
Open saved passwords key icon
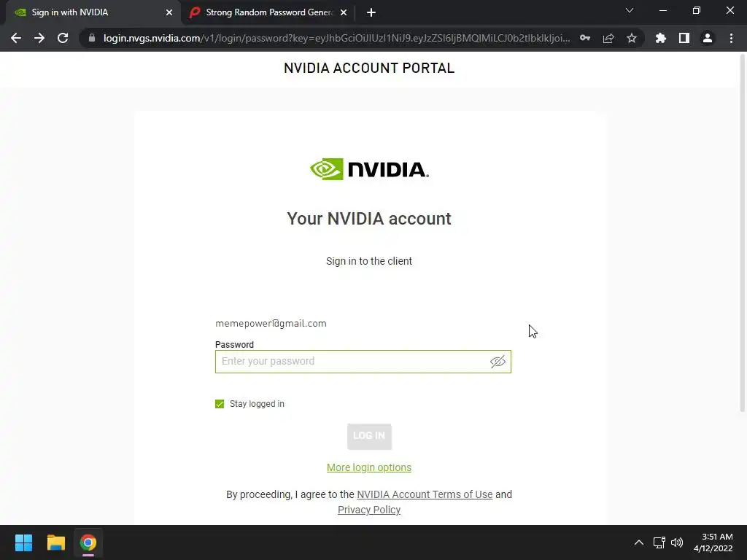click(585, 38)
